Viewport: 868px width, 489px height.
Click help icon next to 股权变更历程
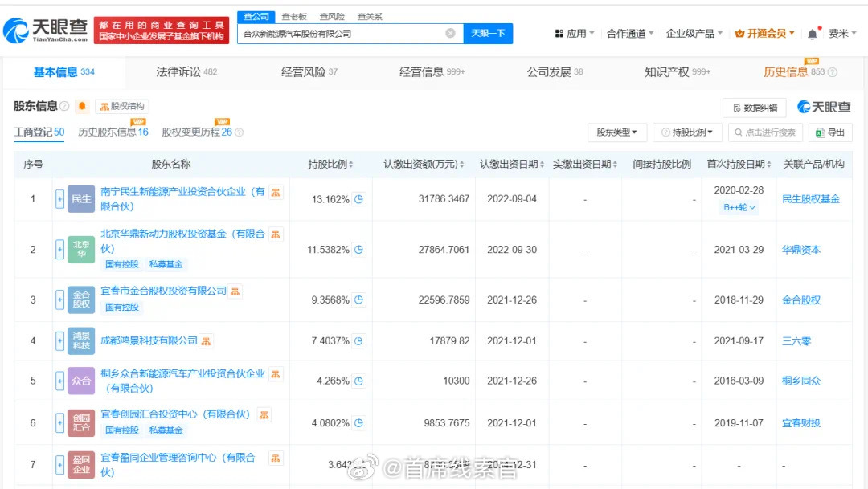point(240,132)
